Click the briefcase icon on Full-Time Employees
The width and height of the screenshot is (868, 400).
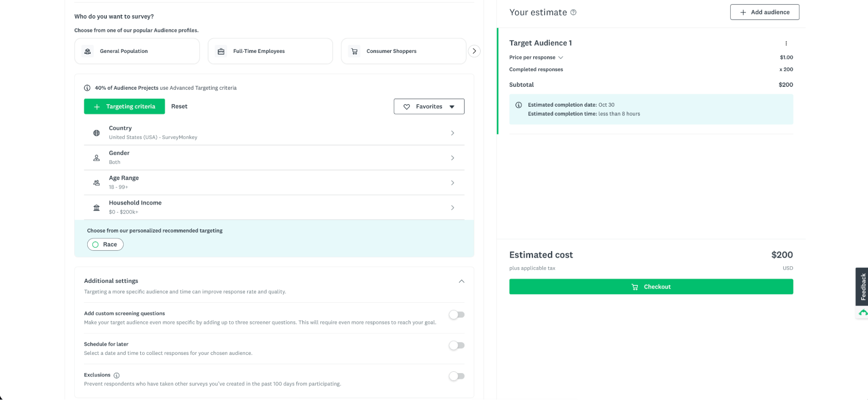(x=221, y=51)
